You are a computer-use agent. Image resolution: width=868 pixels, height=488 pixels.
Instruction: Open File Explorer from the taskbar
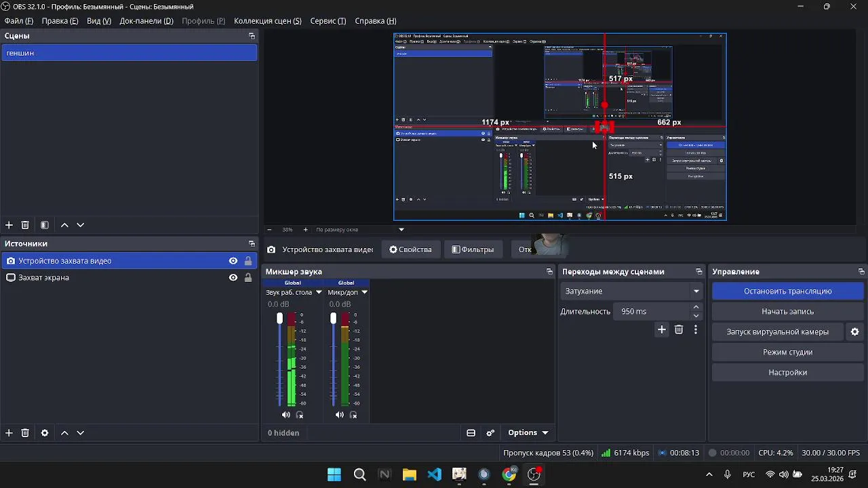[x=409, y=474]
